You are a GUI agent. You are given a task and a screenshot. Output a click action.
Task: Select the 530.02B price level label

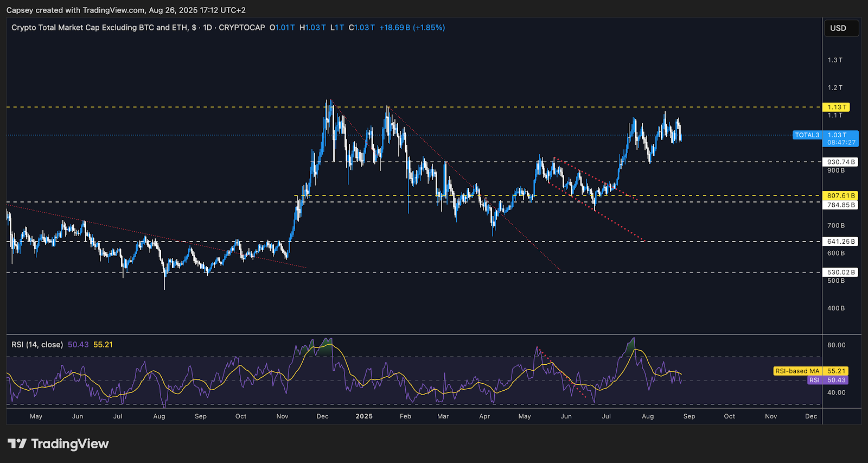840,272
